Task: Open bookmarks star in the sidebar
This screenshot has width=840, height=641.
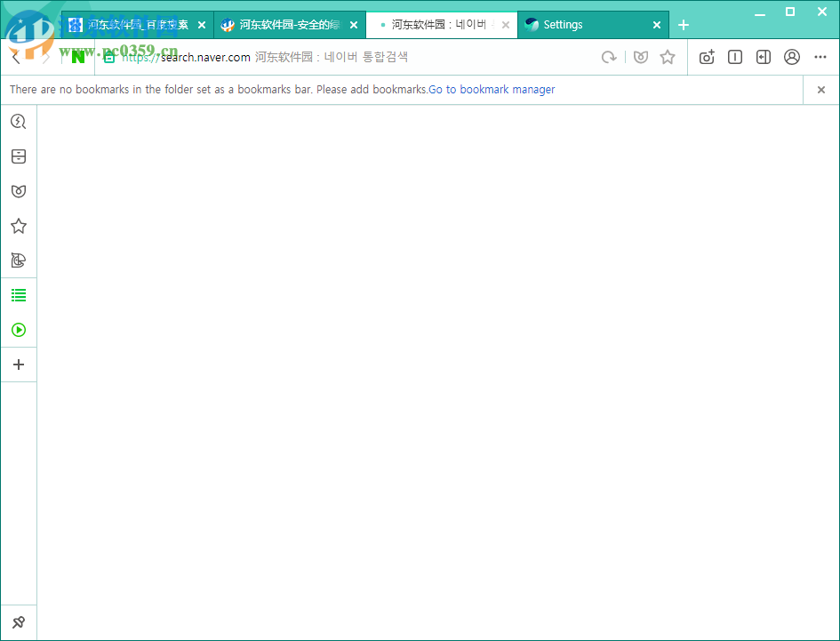Action: click(19, 226)
